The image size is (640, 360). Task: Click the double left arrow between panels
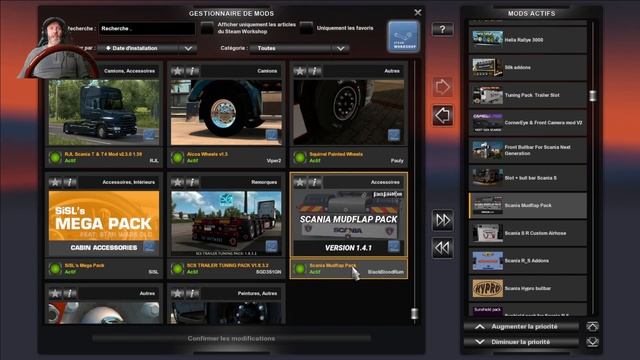[442, 247]
